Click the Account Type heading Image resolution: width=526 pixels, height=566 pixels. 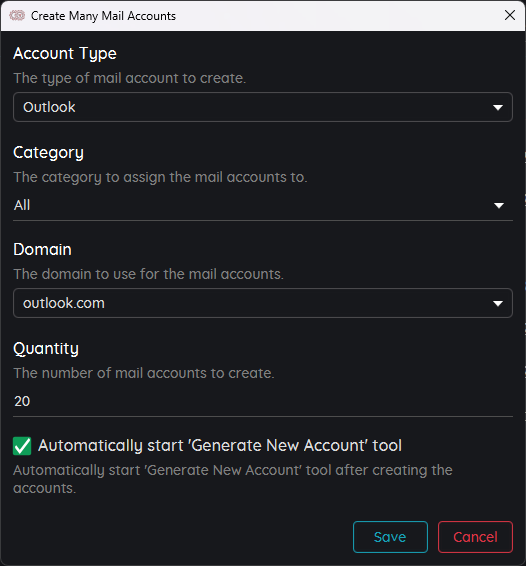(65, 54)
